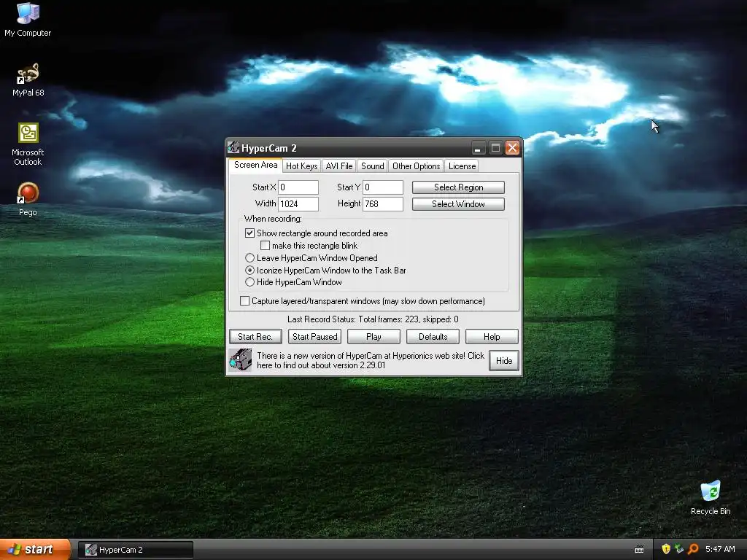747x560 pixels.
Task: Click the camcorder icon beside the update notice
Action: (x=241, y=360)
